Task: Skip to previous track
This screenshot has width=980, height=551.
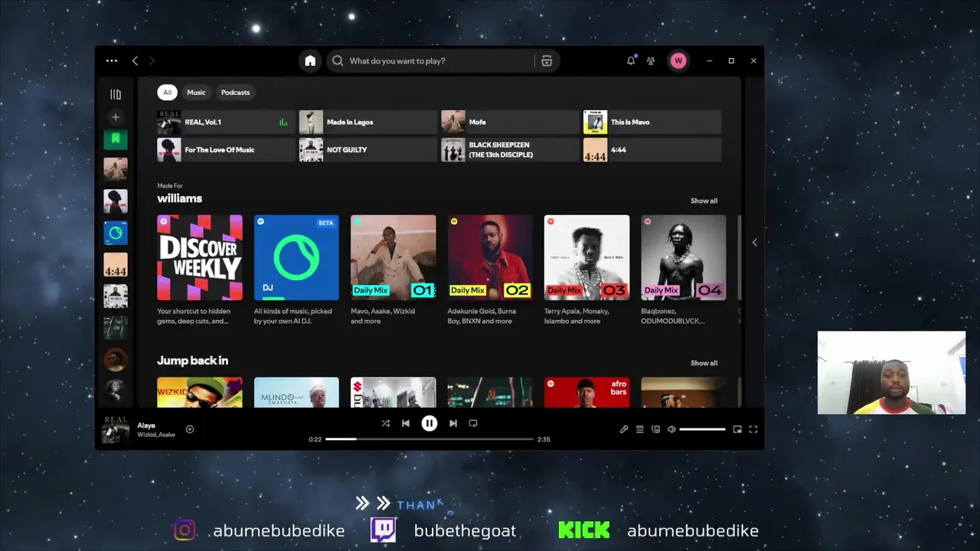Action: pos(406,423)
